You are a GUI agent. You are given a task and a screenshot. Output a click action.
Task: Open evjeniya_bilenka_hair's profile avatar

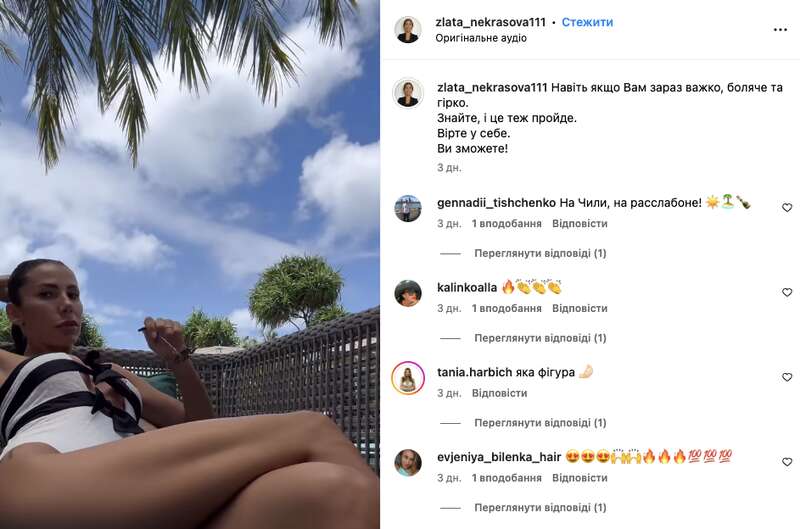(408, 463)
